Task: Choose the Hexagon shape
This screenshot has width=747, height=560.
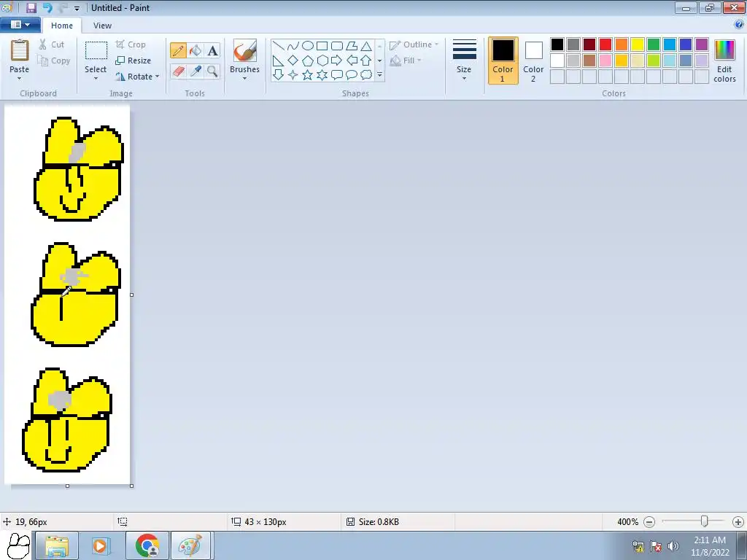Action: click(x=322, y=61)
